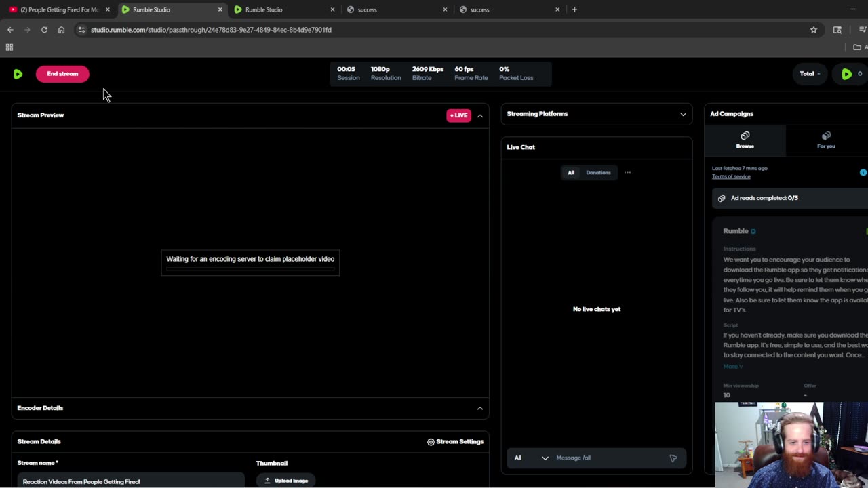Viewport: 868px width, 488px height.
Task: Click the Ad reads completed row
Action: [x=790, y=198]
